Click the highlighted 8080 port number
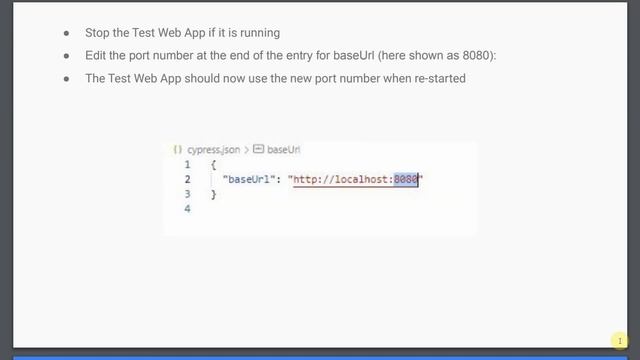The height and width of the screenshot is (360, 640). [x=406, y=179]
